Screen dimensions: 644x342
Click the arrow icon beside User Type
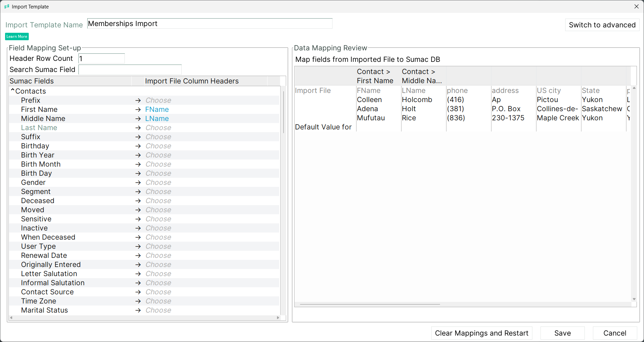[138, 246]
